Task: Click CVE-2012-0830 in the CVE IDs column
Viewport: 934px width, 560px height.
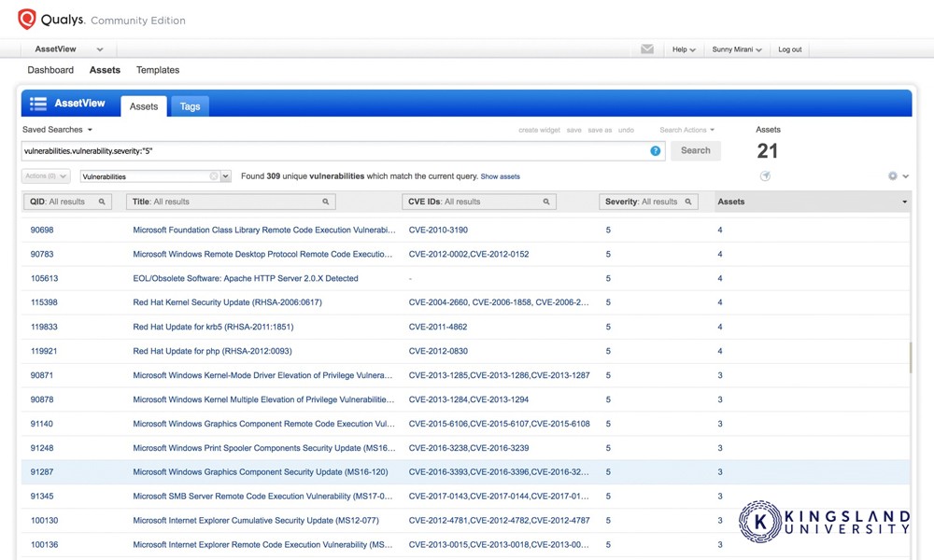Action: click(438, 351)
